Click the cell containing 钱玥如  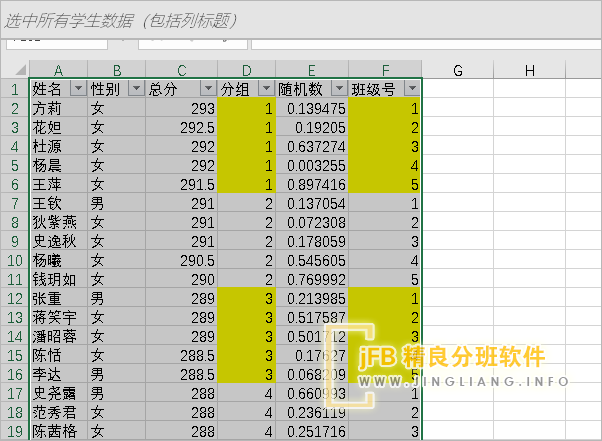point(59,279)
